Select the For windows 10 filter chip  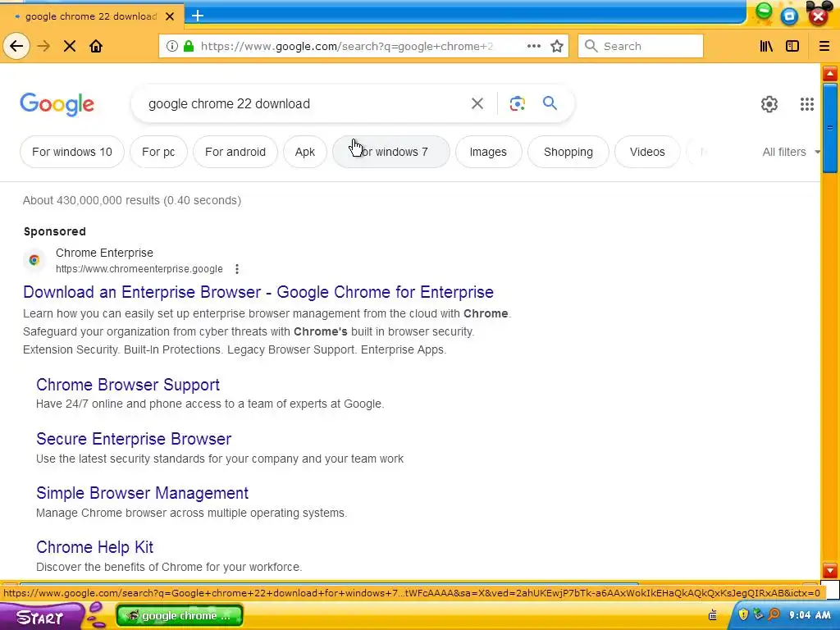click(72, 152)
